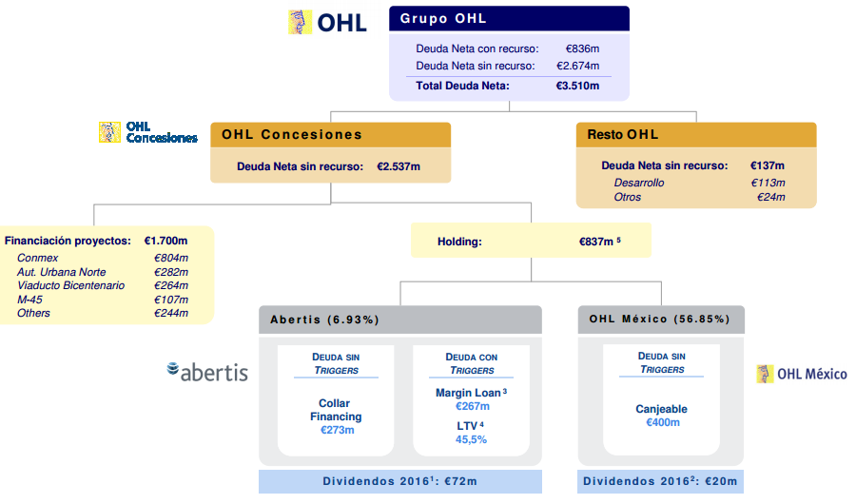This screenshot has height=504, width=856.
Task: Click the abertis logo
Action: [x=207, y=372]
